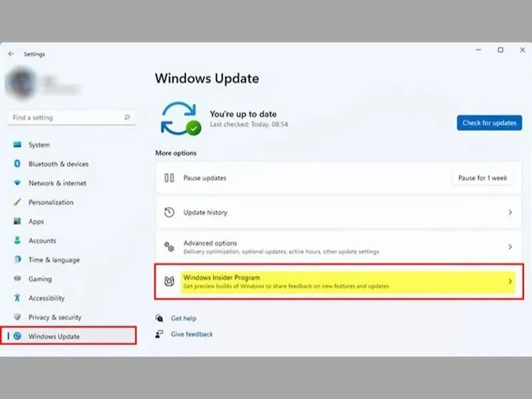Click the Get help icon
This screenshot has height=399, width=532.
(159, 319)
